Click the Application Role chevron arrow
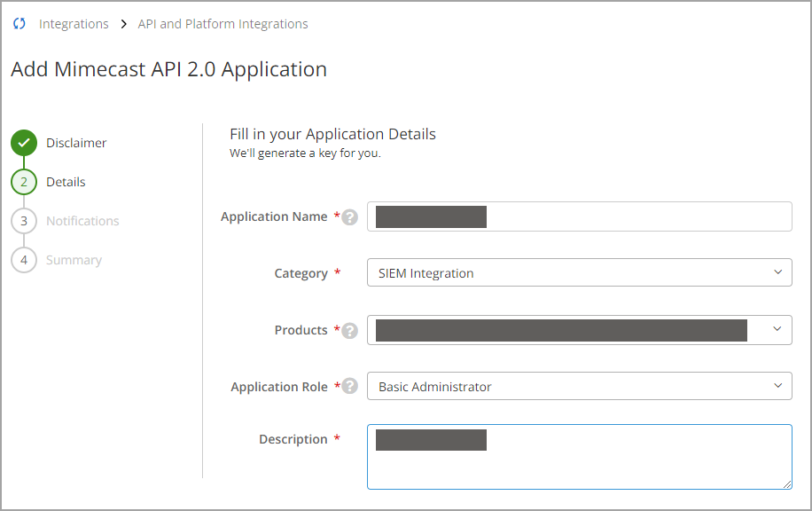 pyautogui.click(x=777, y=385)
